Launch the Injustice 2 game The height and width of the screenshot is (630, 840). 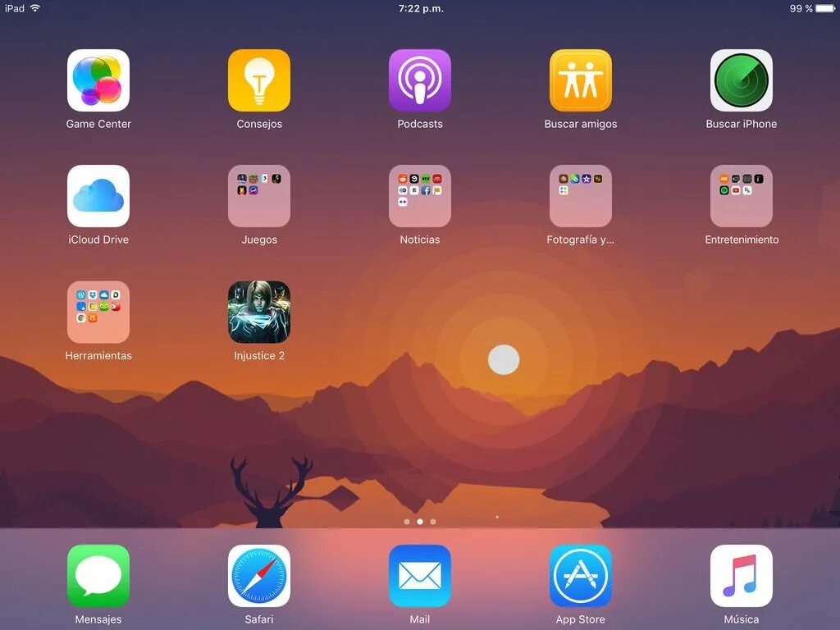pyautogui.click(x=258, y=312)
